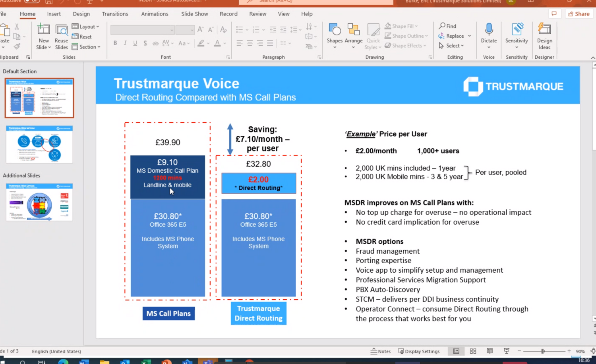
Task: Toggle Bold formatting
Action: coord(115,43)
